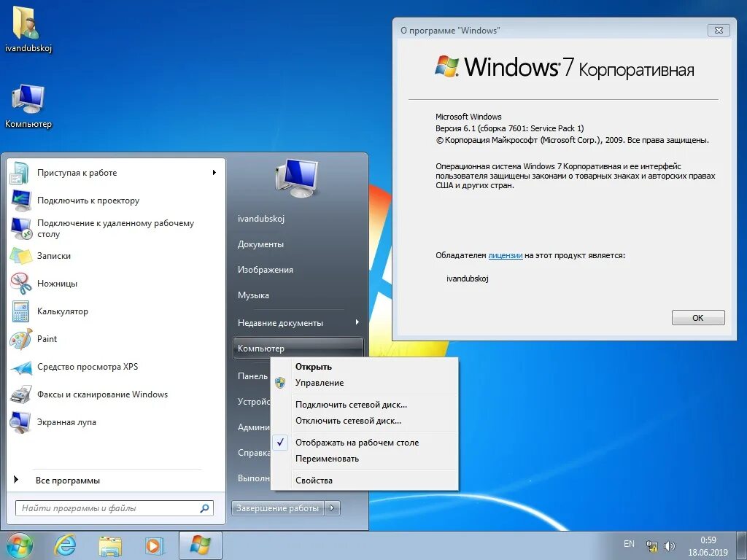Image resolution: width=747 pixels, height=560 pixels.
Task: Open Приступая к работе icon in Start menu
Action: (x=20, y=173)
